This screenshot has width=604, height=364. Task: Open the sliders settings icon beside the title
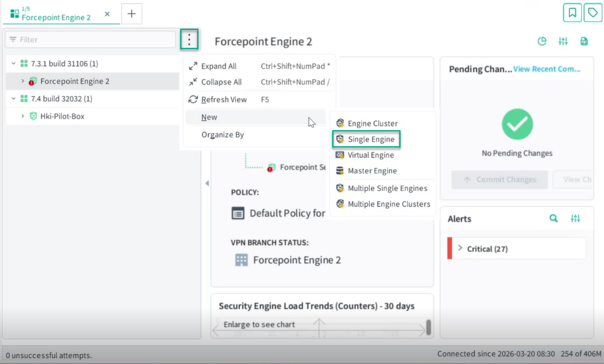(x=563, y=42)
